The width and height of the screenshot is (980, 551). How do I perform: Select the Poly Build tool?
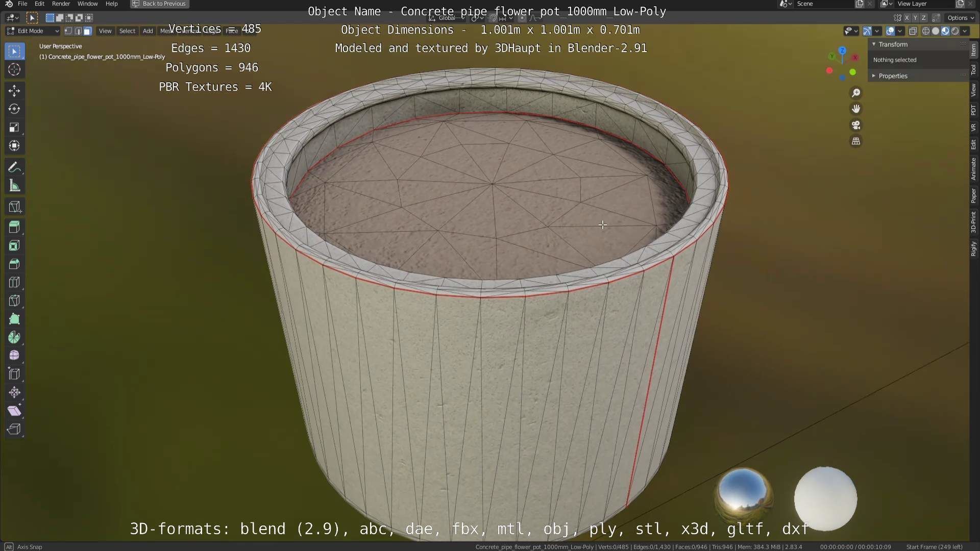click(x=14, y=319)
